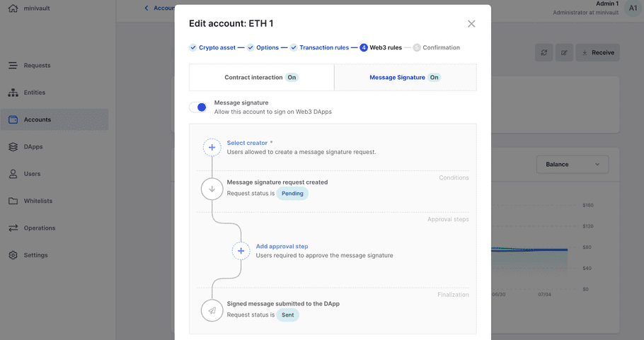Click the edit account pencil icon
Screen dimensions: 644x340
click(x=564, y=52)
